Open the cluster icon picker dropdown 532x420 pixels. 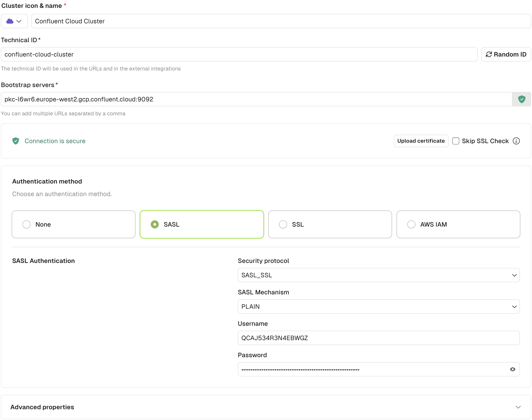(14, 21)
